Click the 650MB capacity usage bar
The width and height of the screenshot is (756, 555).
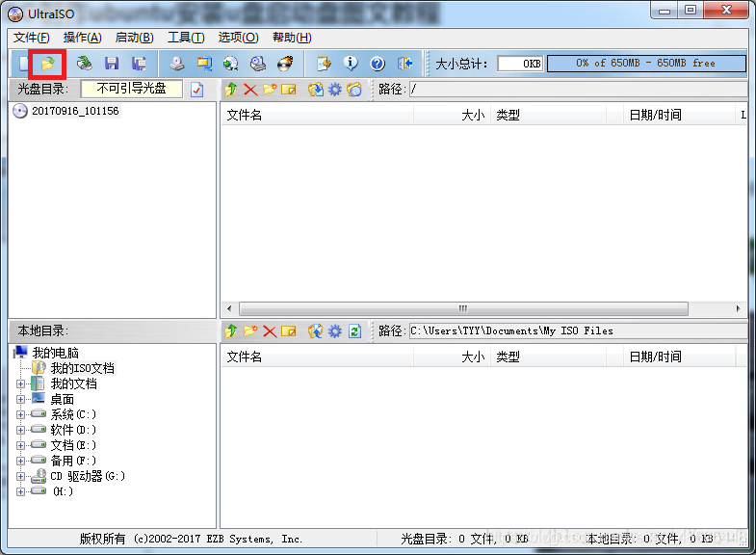[646, 64]
